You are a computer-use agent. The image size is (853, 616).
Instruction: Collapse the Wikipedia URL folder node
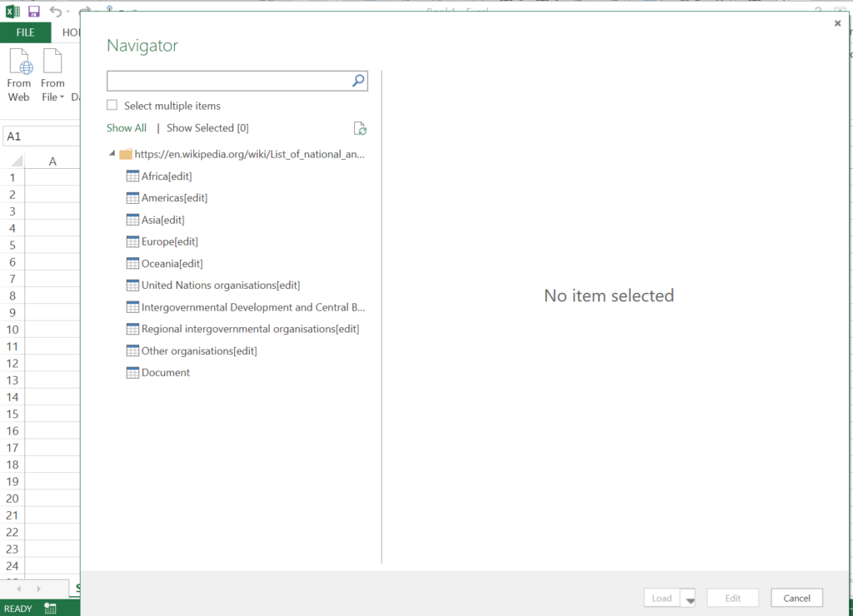tap(112, 154)
